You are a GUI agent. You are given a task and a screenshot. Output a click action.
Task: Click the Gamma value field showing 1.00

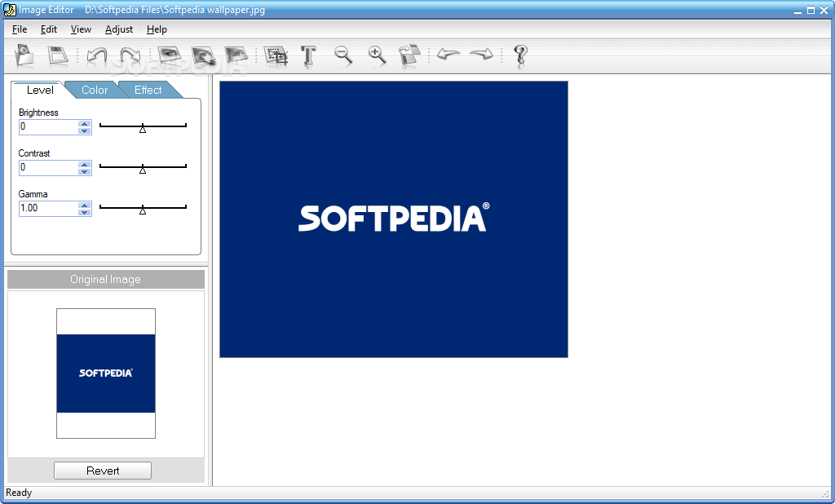click(x=48, y=208)
